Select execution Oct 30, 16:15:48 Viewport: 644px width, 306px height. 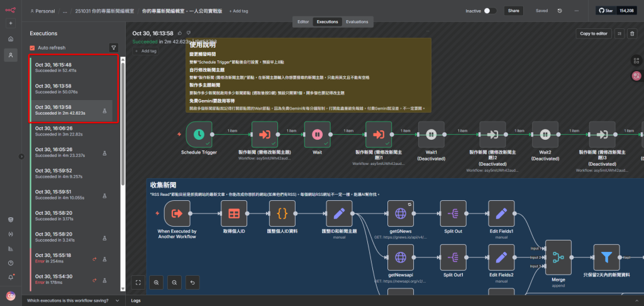coord(72,67)
